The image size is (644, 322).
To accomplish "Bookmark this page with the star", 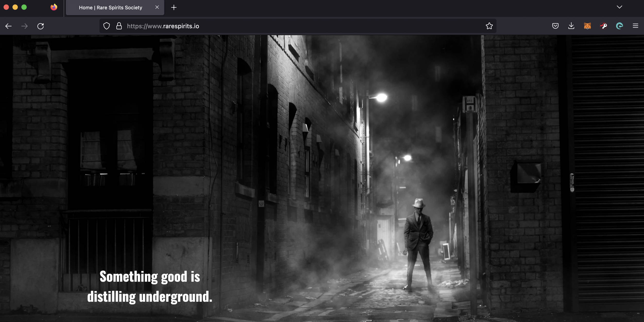I will (489, 26).
